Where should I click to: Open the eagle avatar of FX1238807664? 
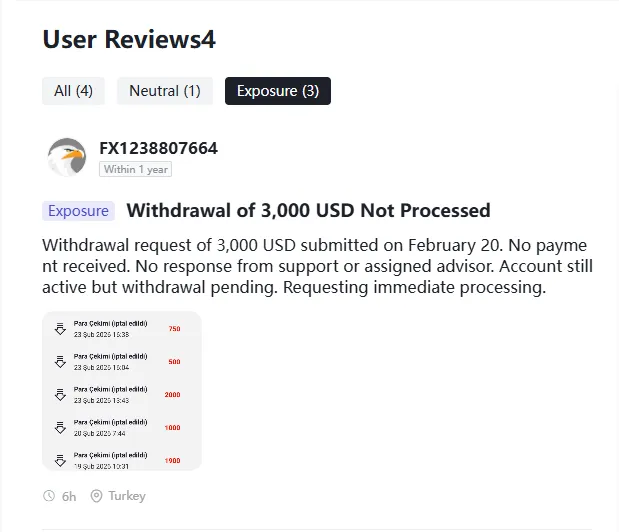click(67, 157)
